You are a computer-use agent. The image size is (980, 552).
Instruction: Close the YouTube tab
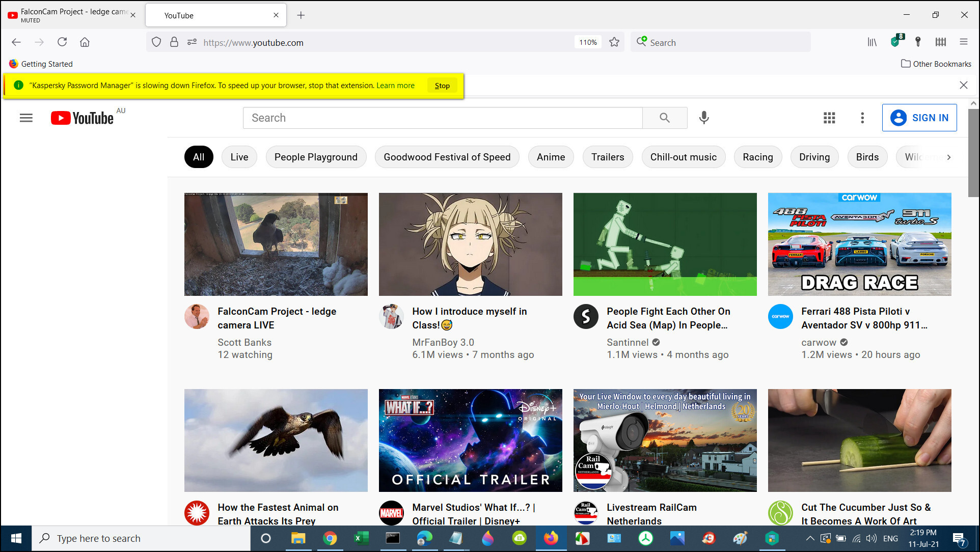[276, 15]
